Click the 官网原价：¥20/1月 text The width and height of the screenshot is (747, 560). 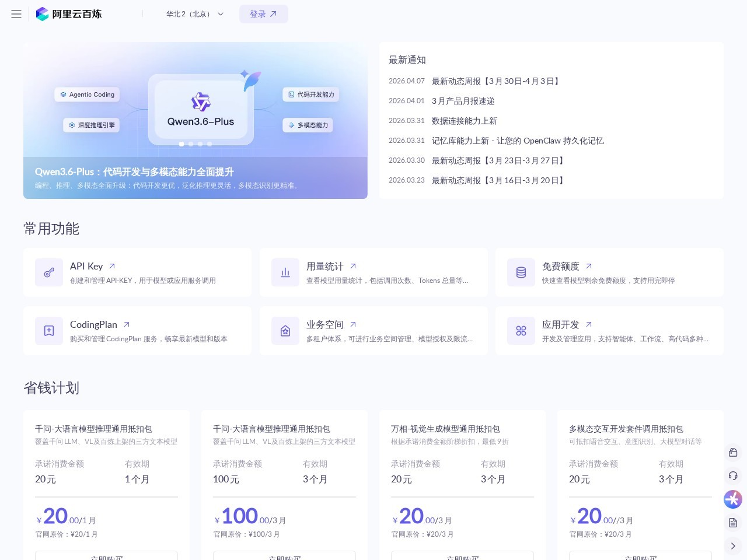tap(67, 534)
